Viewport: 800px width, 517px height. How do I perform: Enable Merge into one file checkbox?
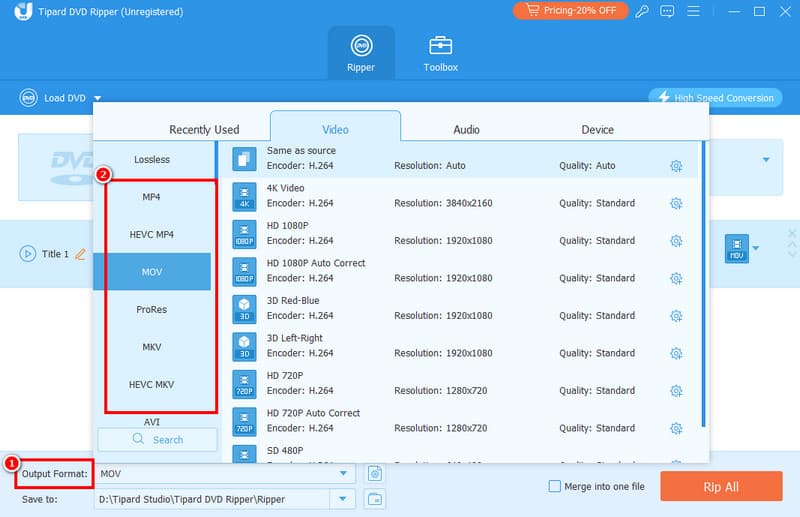coord(555,486)
